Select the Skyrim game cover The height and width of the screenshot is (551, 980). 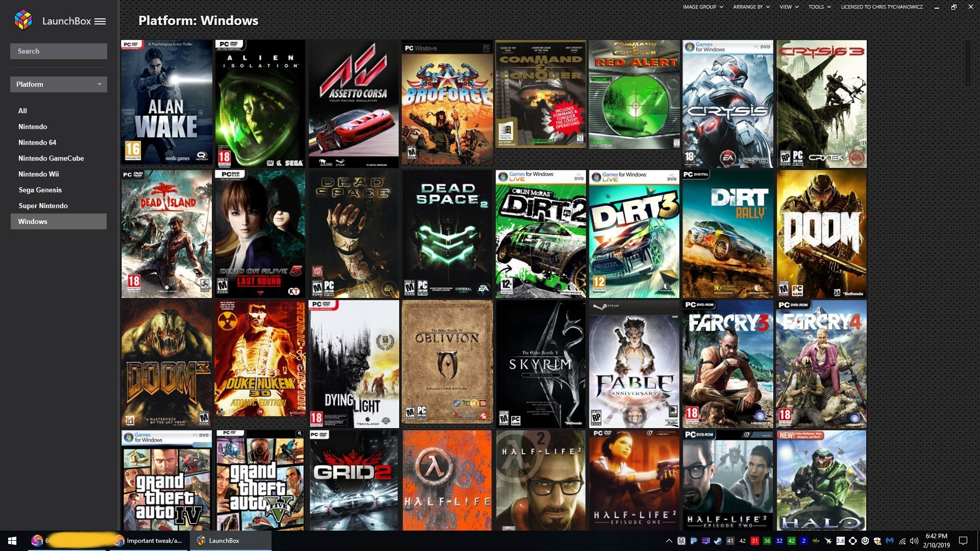pyautogui.click(x=541, y=364)
